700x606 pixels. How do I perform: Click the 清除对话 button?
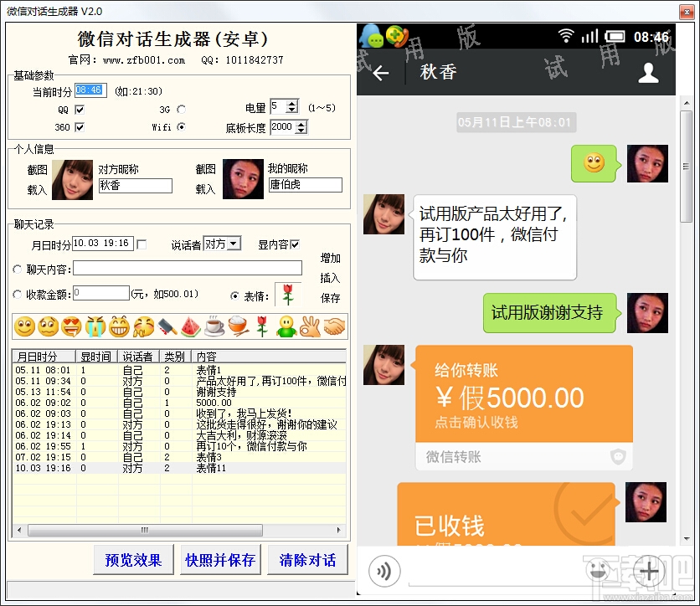click(x=307, y=560)
